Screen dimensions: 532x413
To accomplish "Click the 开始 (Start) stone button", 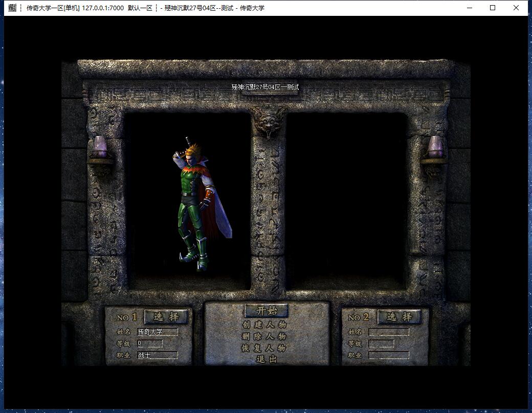I will [267, 310].
